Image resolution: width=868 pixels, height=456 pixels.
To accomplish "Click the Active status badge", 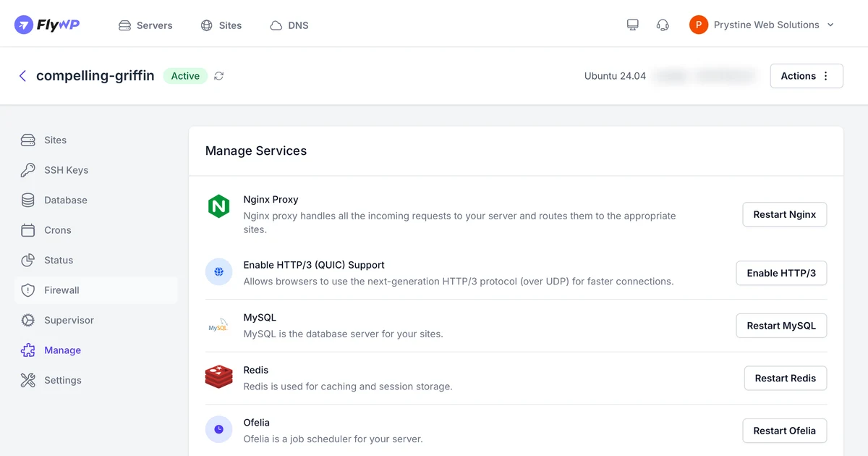I will pyautogui.click(x=185, y=76).
